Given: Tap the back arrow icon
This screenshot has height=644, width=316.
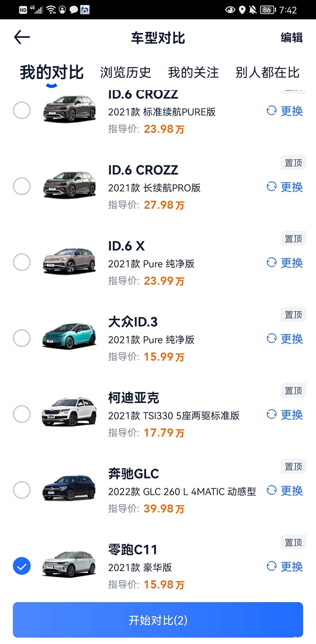Looking at the screenshot, I should (22, 37).
